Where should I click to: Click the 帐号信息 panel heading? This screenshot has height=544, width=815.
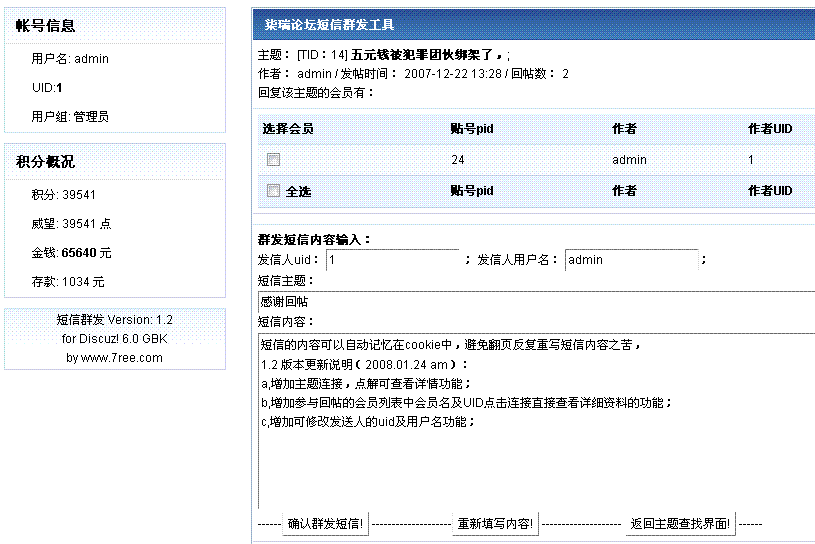pyautogui.click(x=45, y=25)
